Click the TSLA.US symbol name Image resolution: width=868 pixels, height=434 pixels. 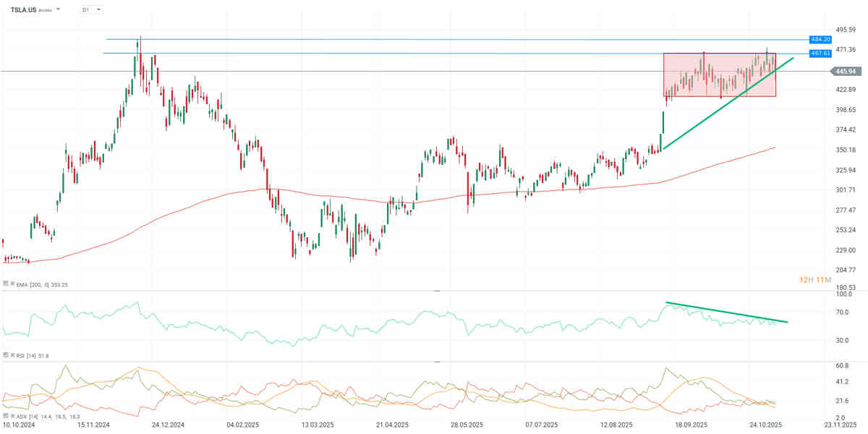point(24,10)
